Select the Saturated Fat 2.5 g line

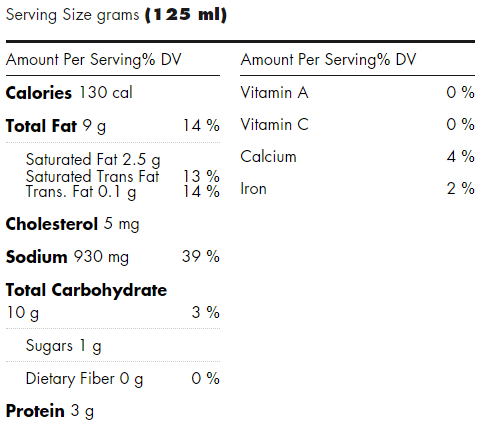point(93,160)
